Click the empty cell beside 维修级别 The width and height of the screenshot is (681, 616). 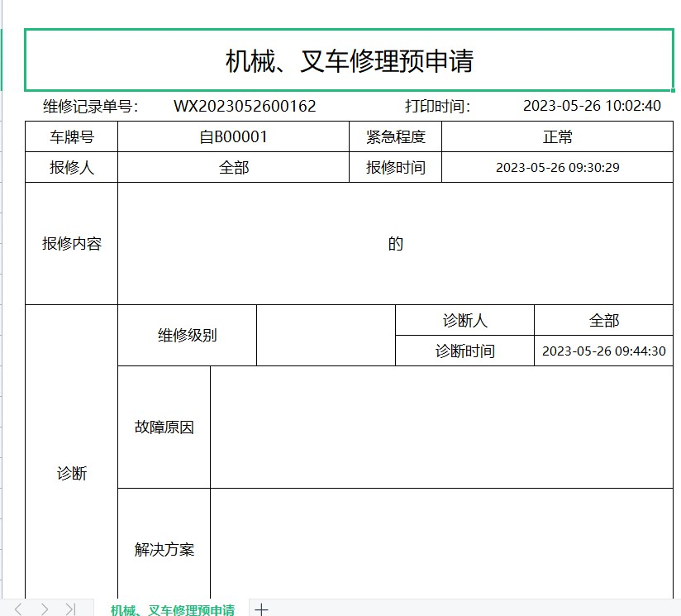tap(326, 336)
